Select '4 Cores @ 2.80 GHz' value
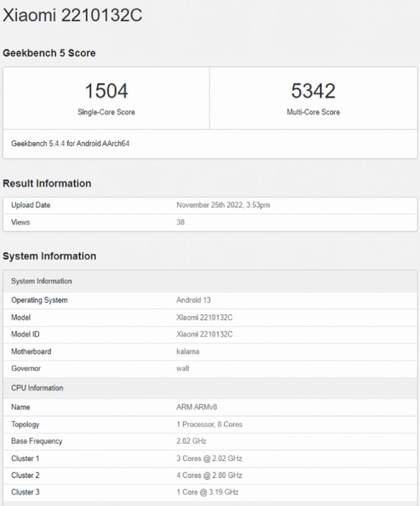This screenshot has height=506, width=420. 209,476
